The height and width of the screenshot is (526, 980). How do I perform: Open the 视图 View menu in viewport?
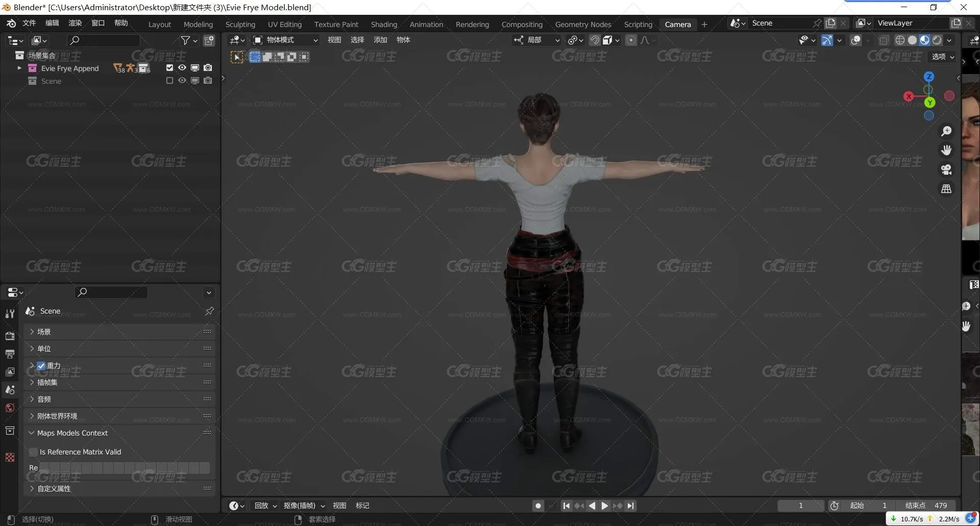[334, 40]
